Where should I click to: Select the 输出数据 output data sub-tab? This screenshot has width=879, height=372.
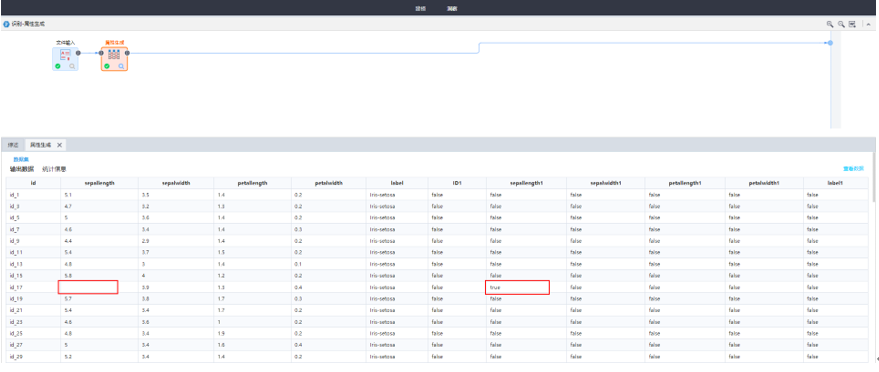click(22, 169)
